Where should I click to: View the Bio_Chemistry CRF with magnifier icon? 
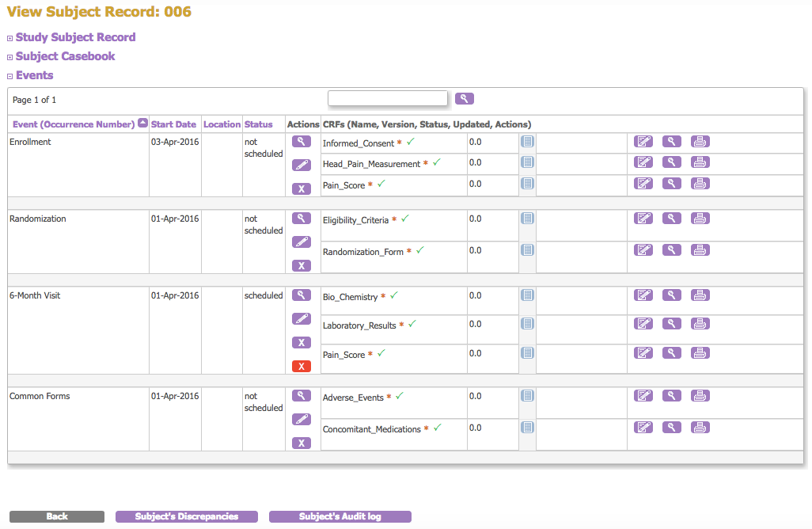(671, 295)
